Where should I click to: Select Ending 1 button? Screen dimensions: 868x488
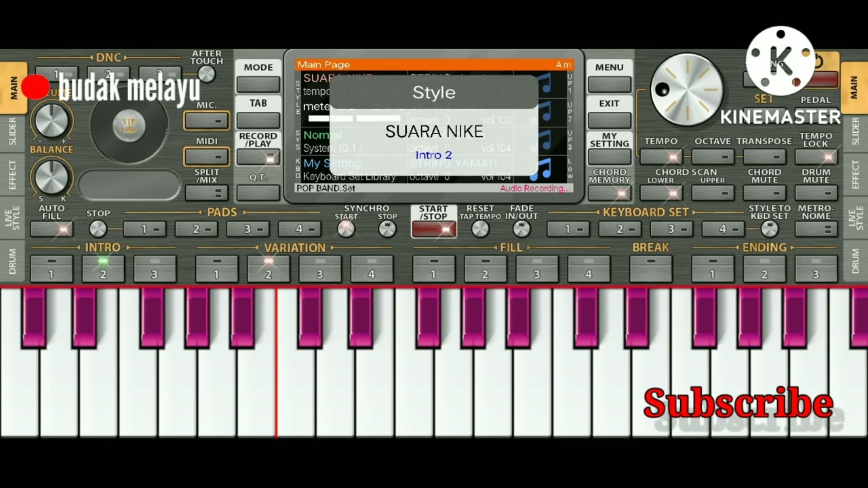point(713,268)
